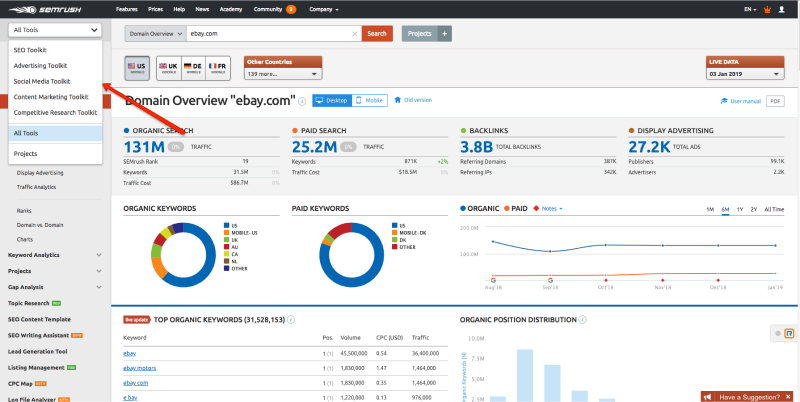Clear the domain search field with X
Viewport: 800px width, 402px height.
(354, 33)
